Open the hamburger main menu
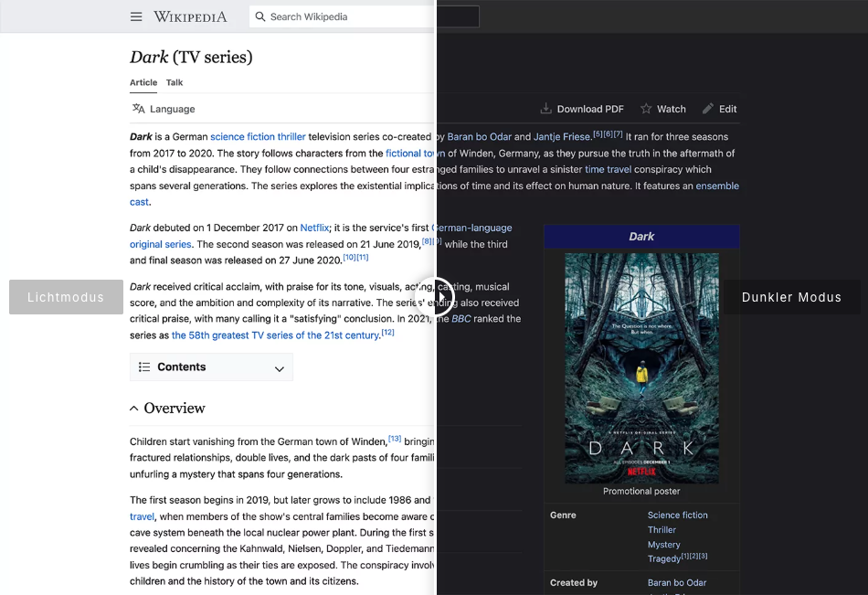Viewport: 868px width, 595px height. (x=136, y=16)
